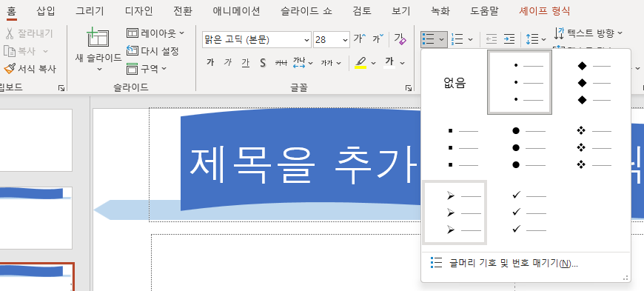This screenshot has width=644, height=291.
Task: Click the 서식 복사 format painter
Action: [x=30, y=69]
